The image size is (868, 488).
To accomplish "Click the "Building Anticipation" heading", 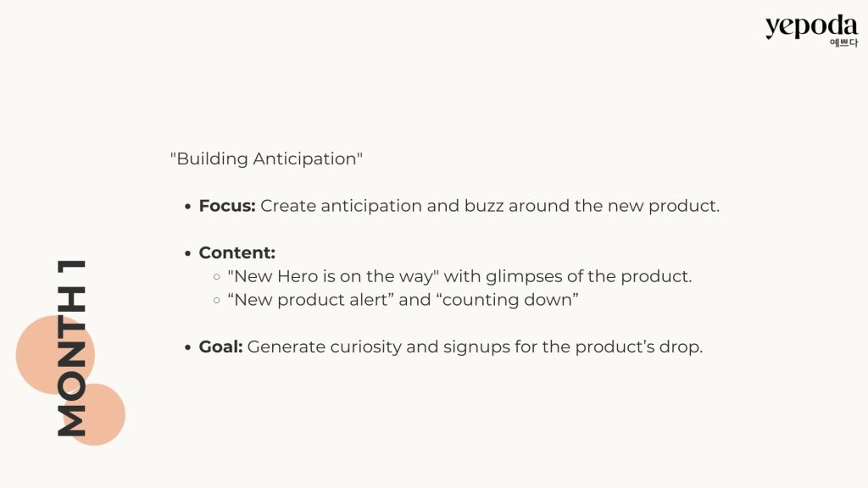I will (x=266, y=159).
